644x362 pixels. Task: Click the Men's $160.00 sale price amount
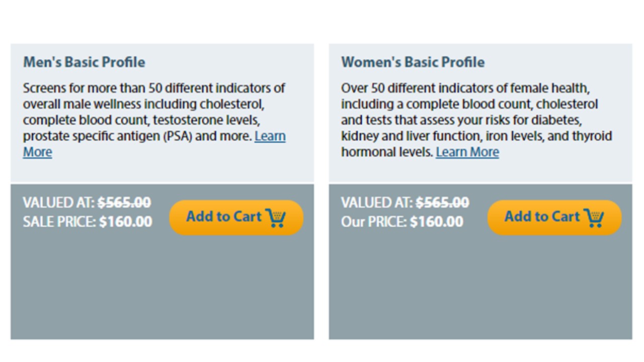(x=125, y=222)
